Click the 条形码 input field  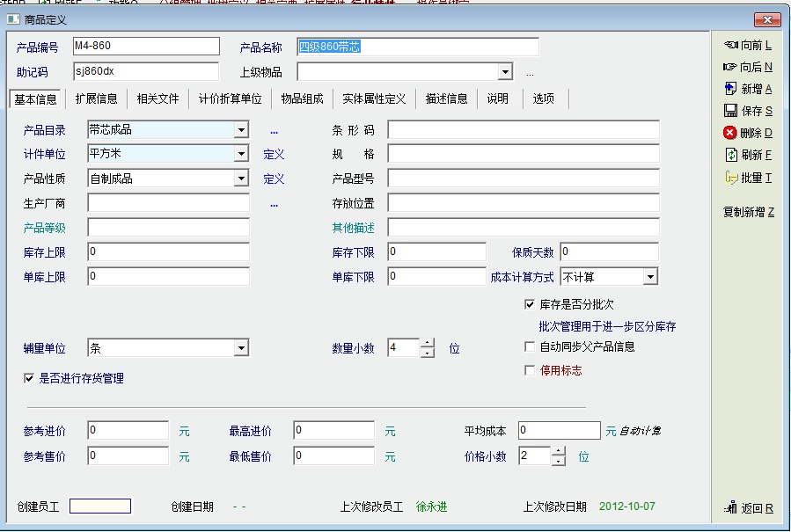coord(523,130)
